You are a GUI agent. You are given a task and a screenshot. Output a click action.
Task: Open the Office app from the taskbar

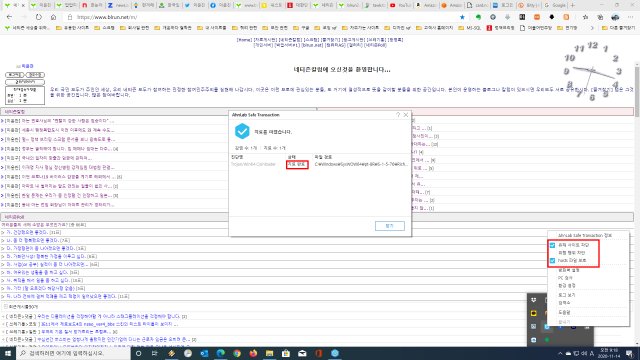click(x=318, y=353)
